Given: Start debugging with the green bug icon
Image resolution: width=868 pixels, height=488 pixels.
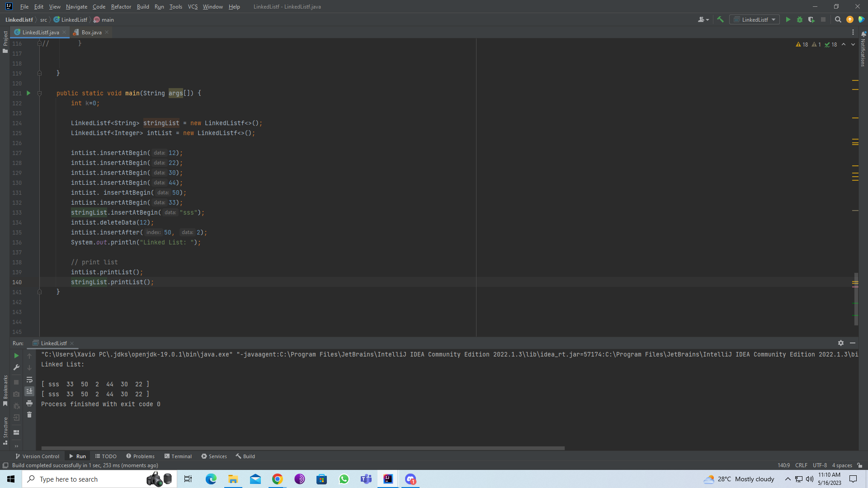Looking at the screenshot, I should [x=800, y=19].
